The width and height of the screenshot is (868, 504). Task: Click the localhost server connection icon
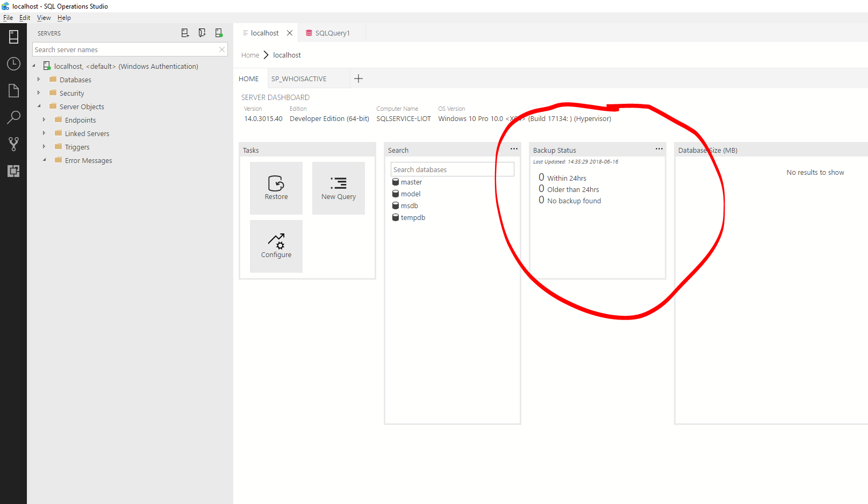[x=47, y=66]
